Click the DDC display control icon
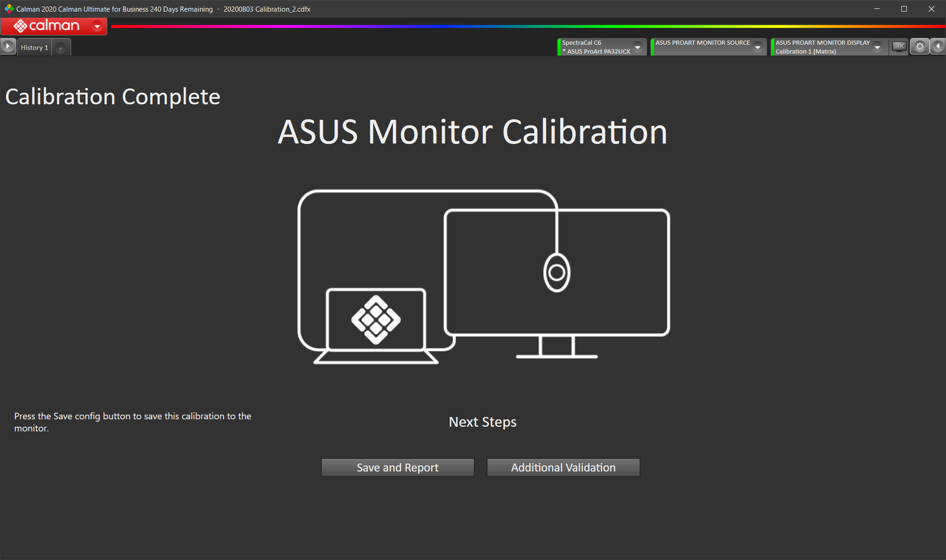The image size is (946, 560). tap(899, 47)
